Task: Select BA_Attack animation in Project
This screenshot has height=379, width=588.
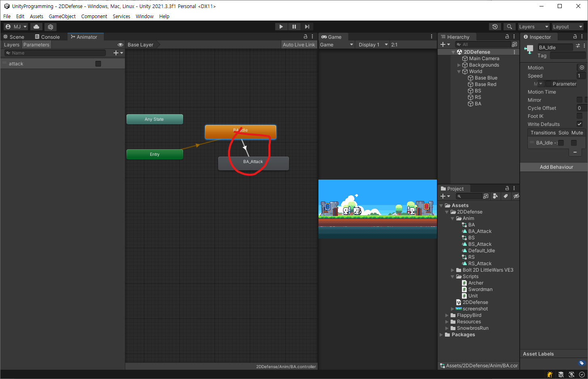Action: coord(480,231)
